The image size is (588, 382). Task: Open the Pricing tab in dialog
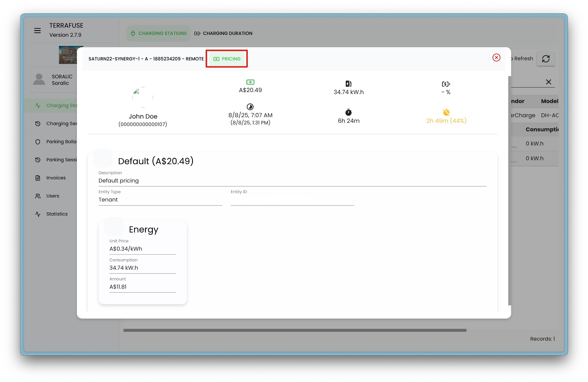point(227,59)
